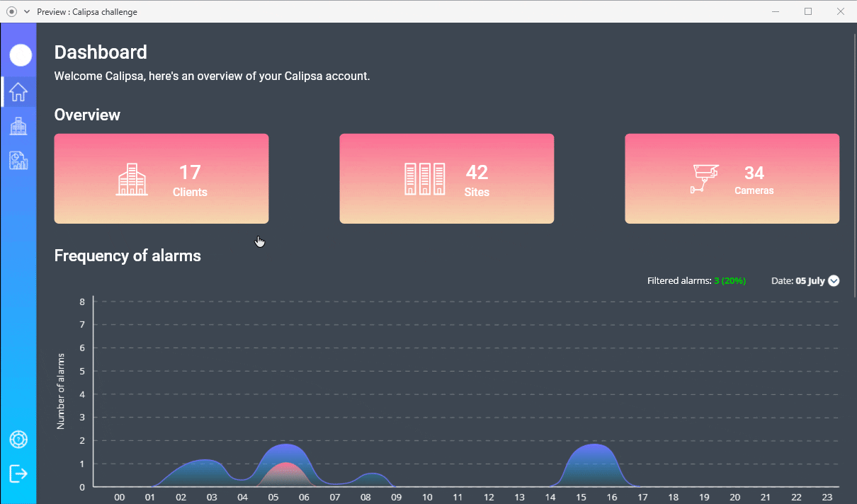This screenshot has width=857, height=504.
Task: Maximize the Preview window
Action: [808, 11]
